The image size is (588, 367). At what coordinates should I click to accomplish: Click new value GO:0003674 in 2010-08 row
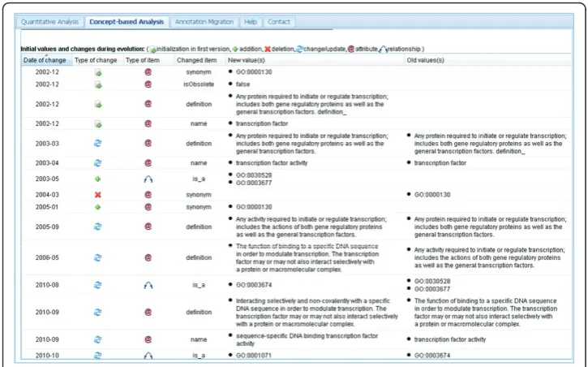point(254,285)
